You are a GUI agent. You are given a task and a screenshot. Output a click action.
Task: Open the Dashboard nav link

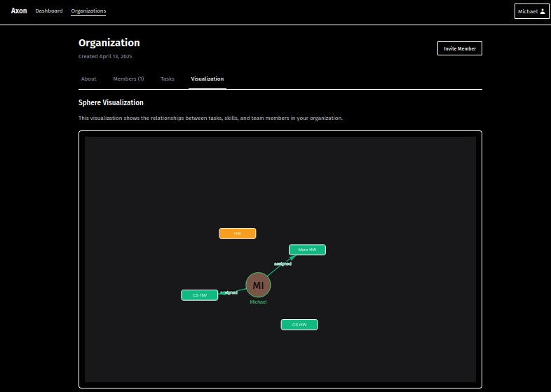click(x=49, y=11)
